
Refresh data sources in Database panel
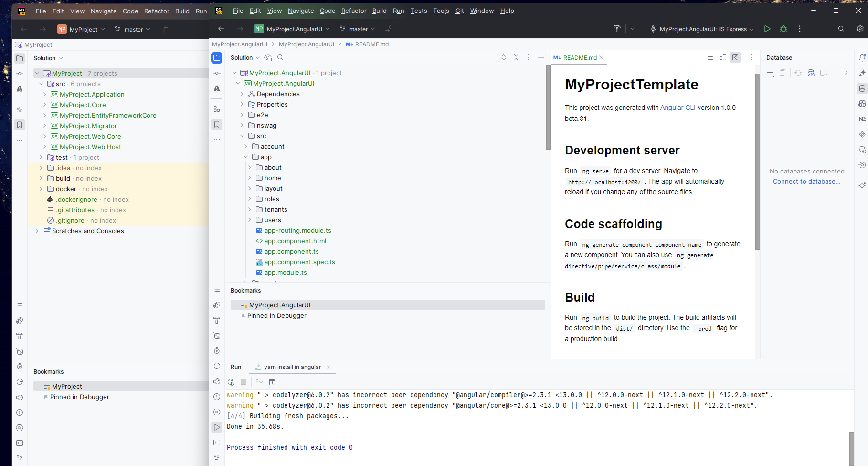coord(798,73)
